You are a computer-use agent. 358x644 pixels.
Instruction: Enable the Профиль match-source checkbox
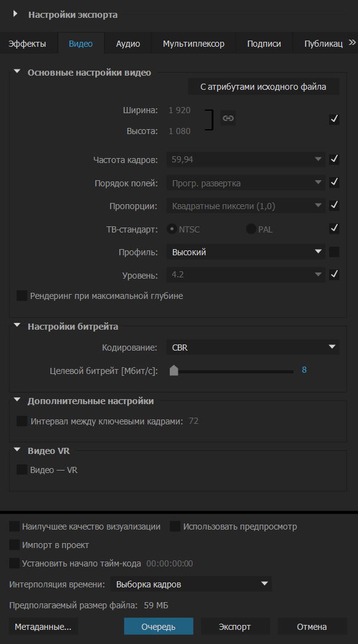pos(334,252)
